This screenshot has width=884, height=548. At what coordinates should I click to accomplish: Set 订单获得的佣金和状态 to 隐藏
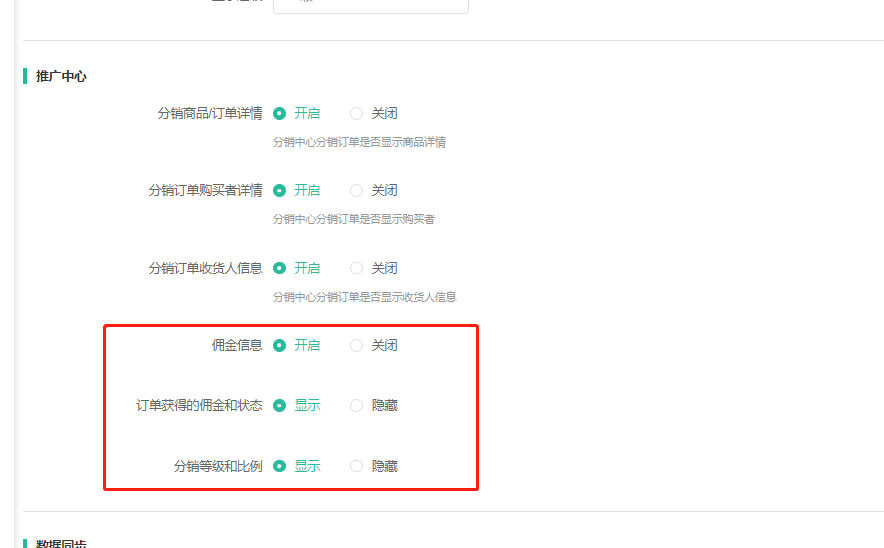[x=357, y=405]
